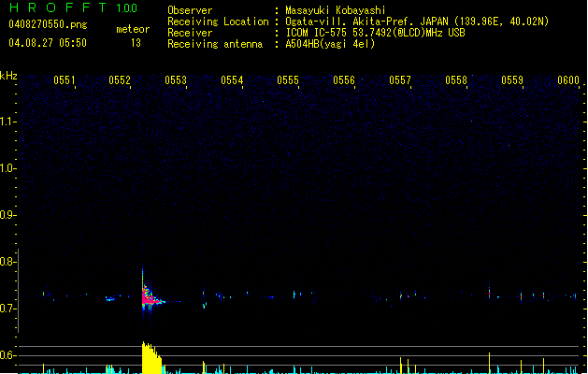Viewport: 588px width, 374px height.
Task: Click the 0.7 kHz frequency label
Action: point(7,309)
